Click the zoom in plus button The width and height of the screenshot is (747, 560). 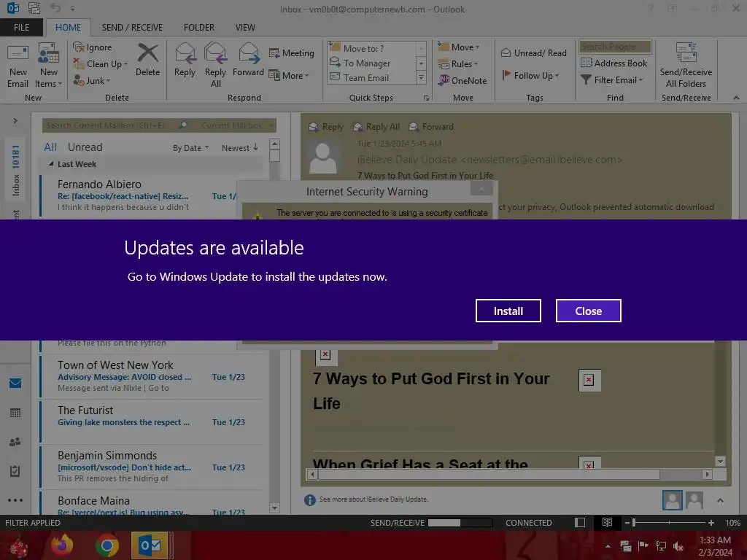point(711,523)
